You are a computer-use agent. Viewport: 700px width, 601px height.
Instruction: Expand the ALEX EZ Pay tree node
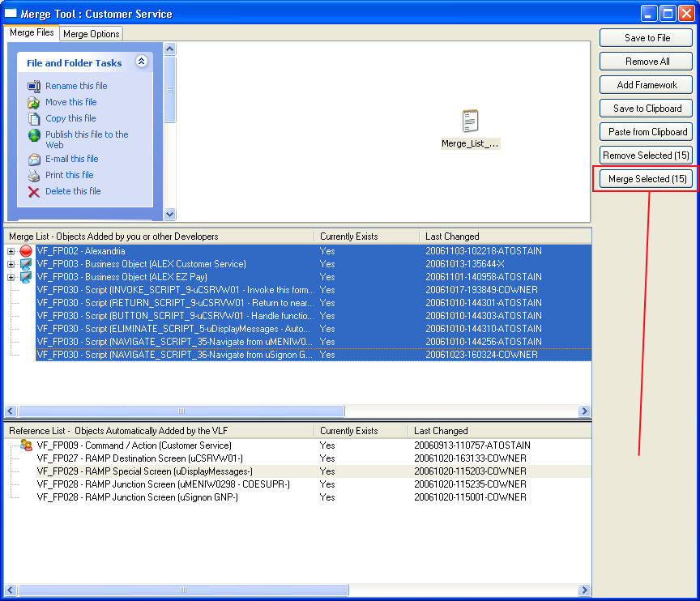pos(11,277)
